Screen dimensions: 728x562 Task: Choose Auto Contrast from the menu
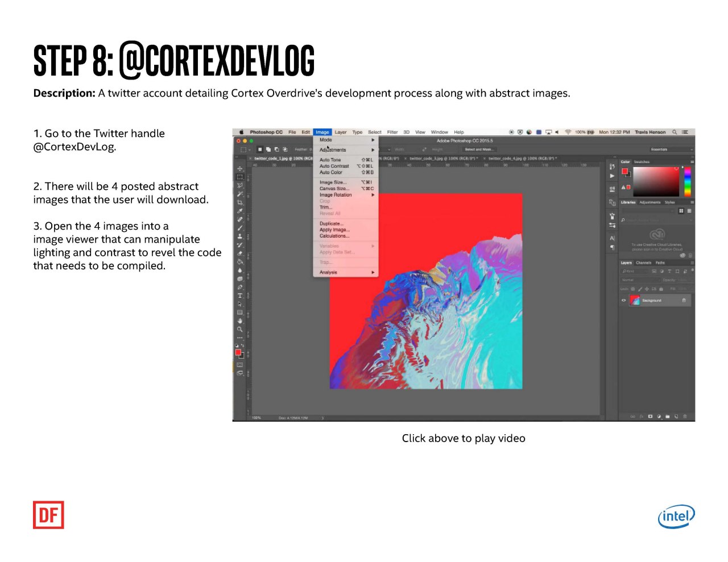click(x=346, y=166)
